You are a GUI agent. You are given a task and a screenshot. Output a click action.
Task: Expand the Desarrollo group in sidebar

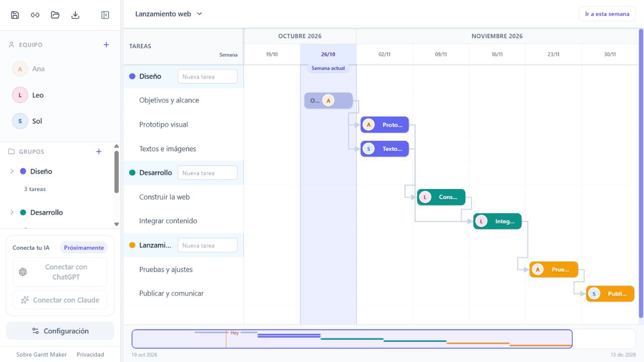pyautogui.click(x=12, y=213)
